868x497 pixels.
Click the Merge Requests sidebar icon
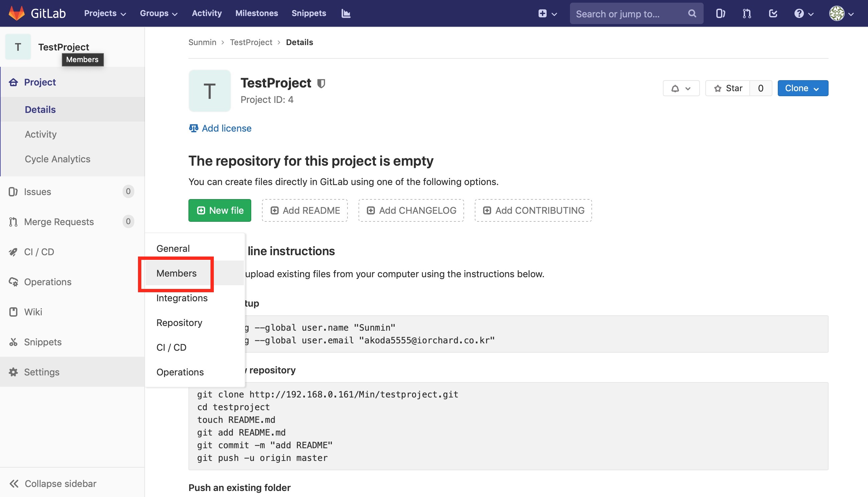click(13, 221)
